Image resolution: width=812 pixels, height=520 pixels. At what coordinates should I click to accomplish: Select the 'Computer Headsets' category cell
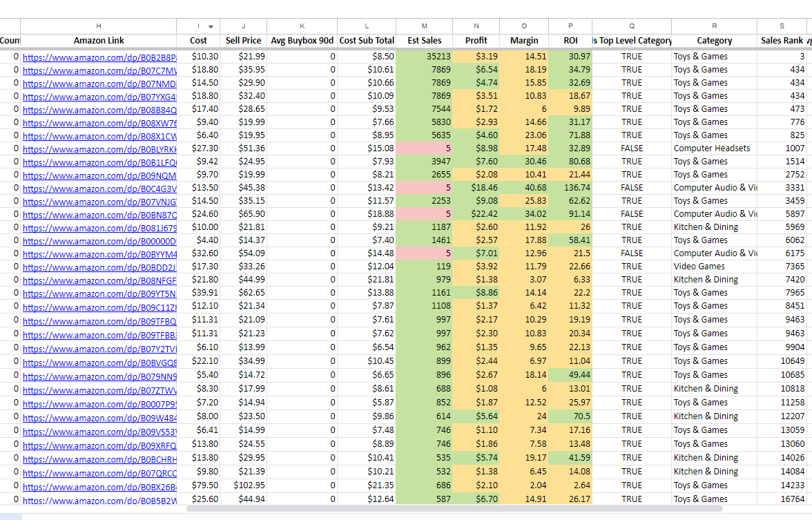point(714,148)
